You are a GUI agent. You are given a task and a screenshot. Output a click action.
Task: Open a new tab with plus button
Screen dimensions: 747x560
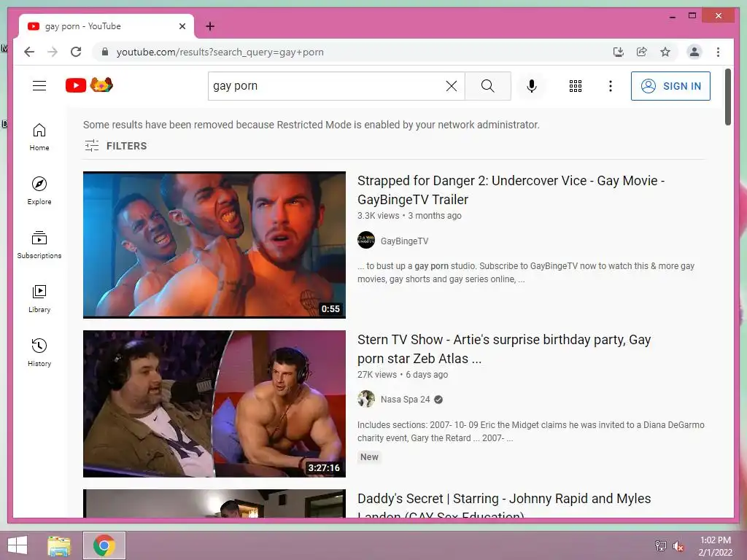point(209,26)
